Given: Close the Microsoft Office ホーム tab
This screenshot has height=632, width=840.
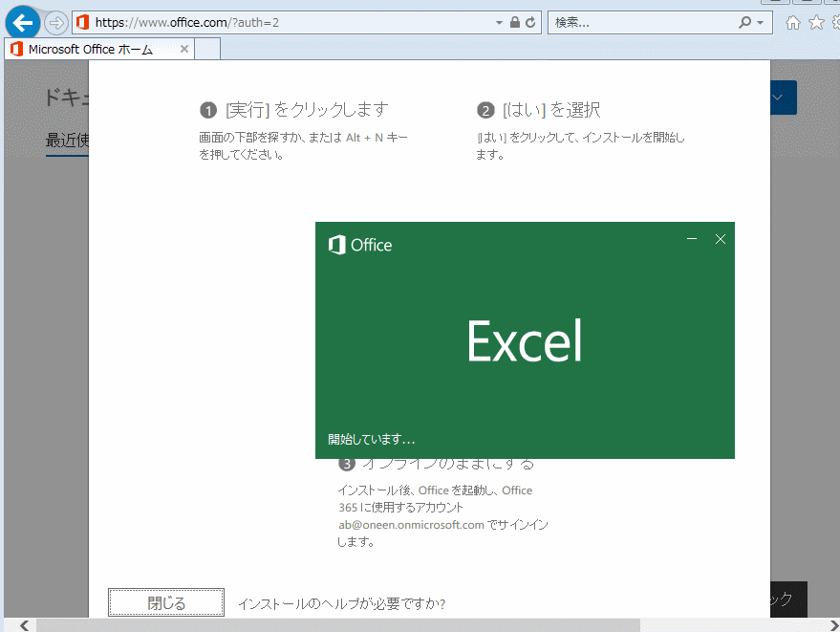Looking at the screenshot, I should pyautogui.click(x=183, y=49).
